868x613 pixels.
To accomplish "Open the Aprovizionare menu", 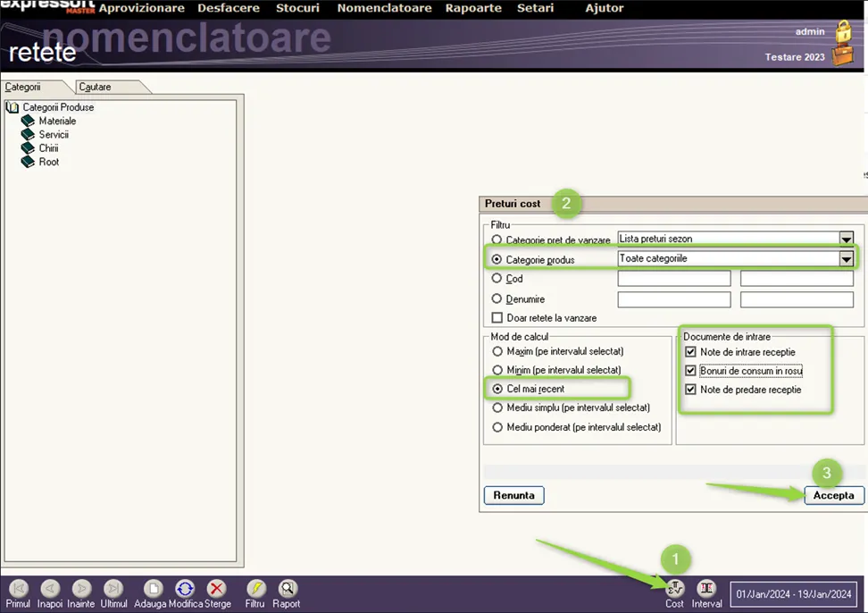I will click(142, 8).
